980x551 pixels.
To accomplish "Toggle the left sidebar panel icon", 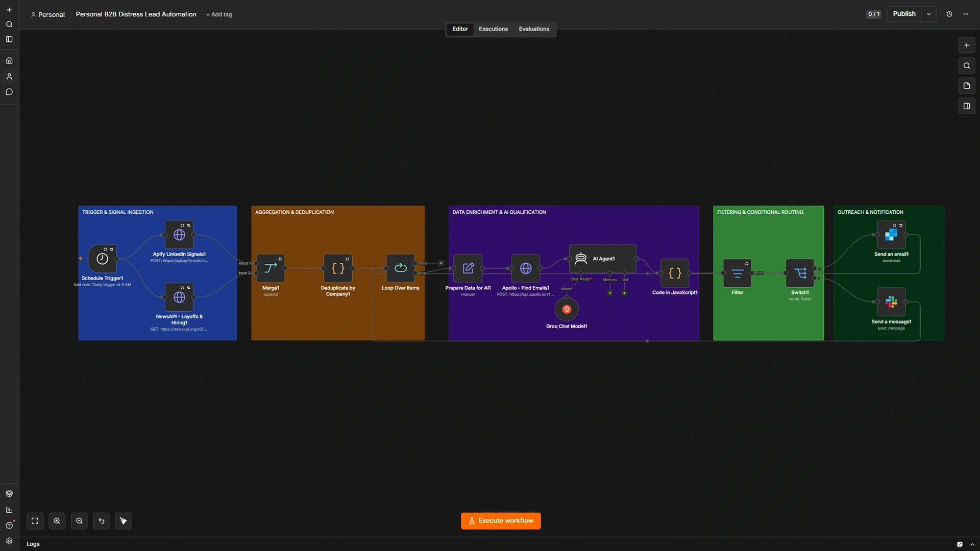I will tap(9, 39).
